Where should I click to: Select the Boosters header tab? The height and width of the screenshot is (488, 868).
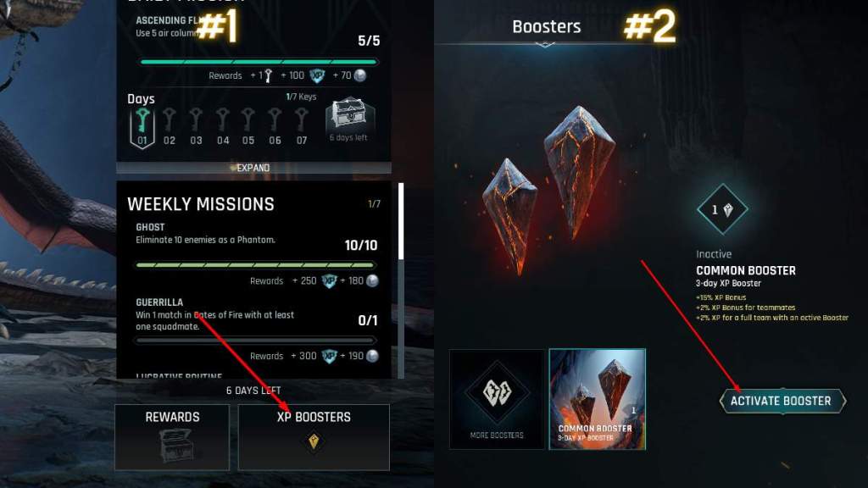click(x=547, y=26)
